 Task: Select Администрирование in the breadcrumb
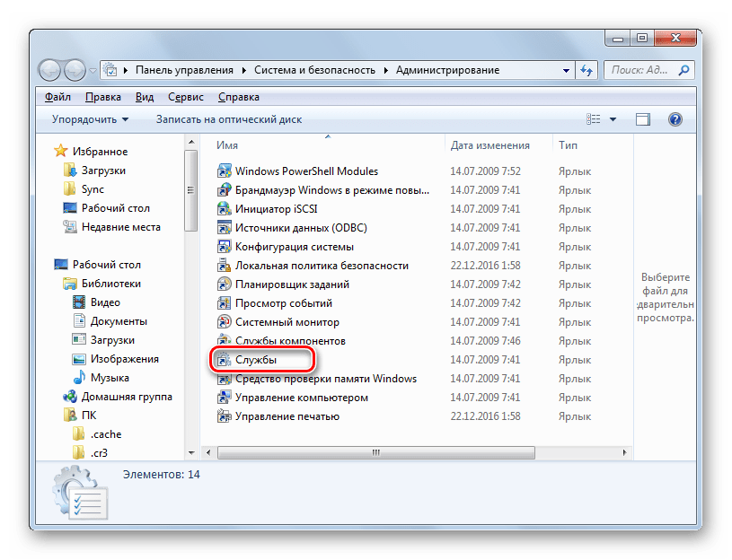(x=447, y=70)
